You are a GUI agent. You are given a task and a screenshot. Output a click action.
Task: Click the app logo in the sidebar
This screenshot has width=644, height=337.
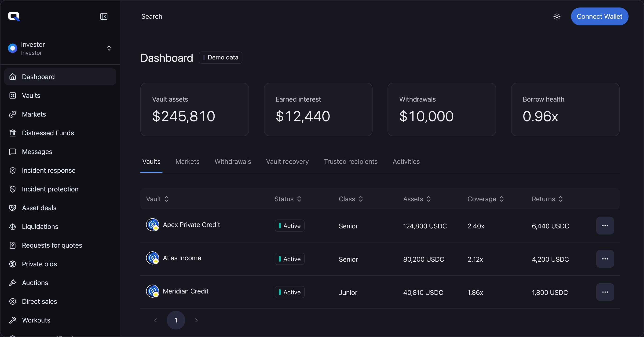(14, 17)
